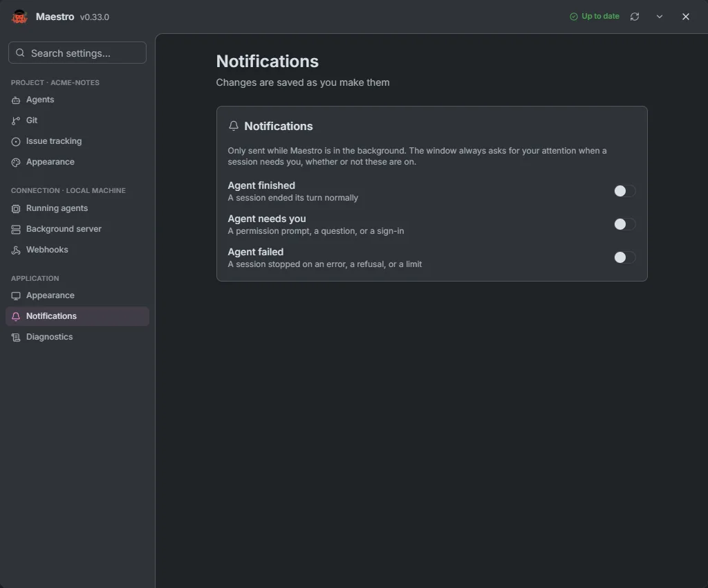The height and width of the screenshot is (588, 708).
Task: Click the refresh update check icon
Action: pyautogui.click(x=635, y=17)
